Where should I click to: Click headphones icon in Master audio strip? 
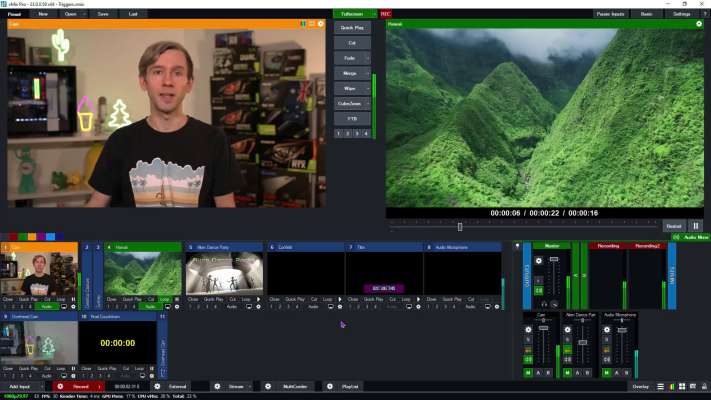[543, 304]
